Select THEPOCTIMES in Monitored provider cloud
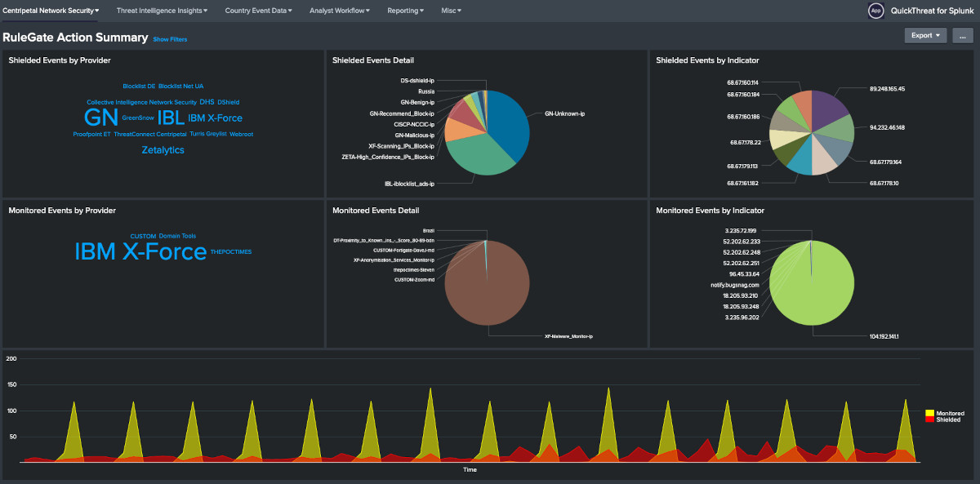Image resolution: width=980 pixels, height=484 pixels. (x=231, y=251)
